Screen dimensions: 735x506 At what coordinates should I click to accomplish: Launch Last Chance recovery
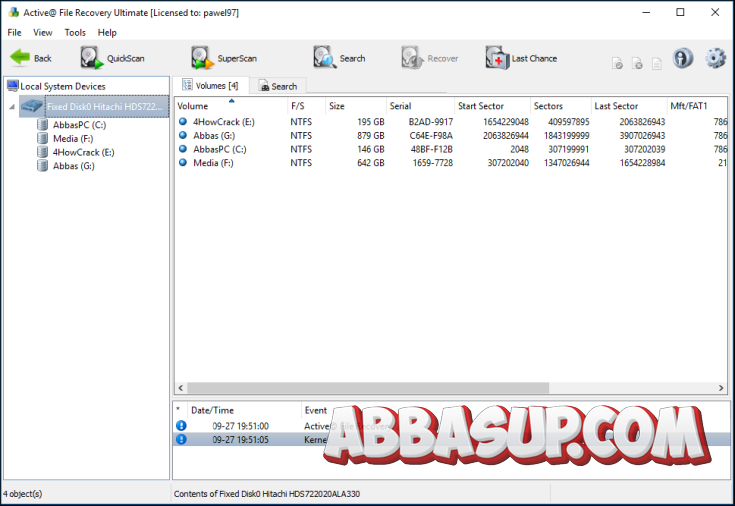tap(521, 58)
